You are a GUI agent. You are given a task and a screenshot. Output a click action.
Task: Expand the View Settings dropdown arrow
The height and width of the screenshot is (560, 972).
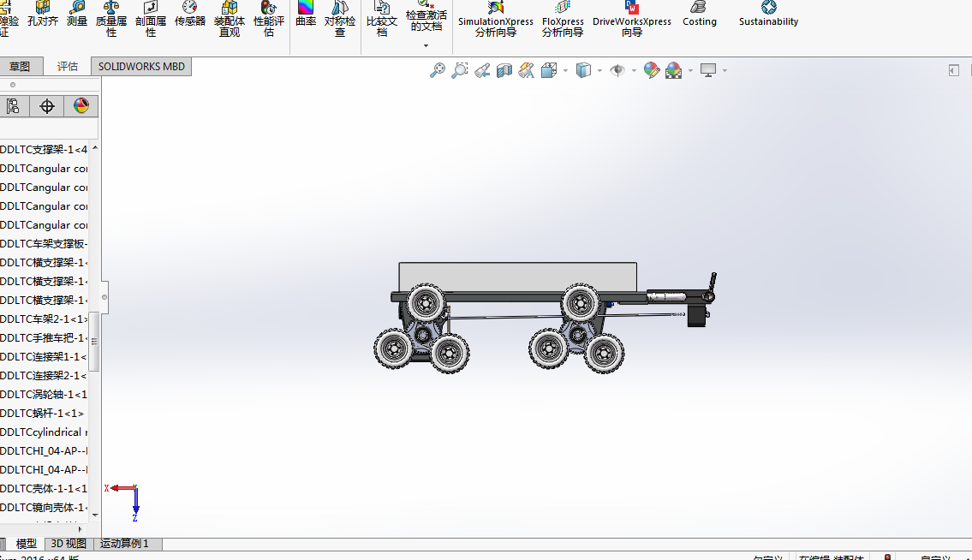pyautogui.click(x=725, y=71)
